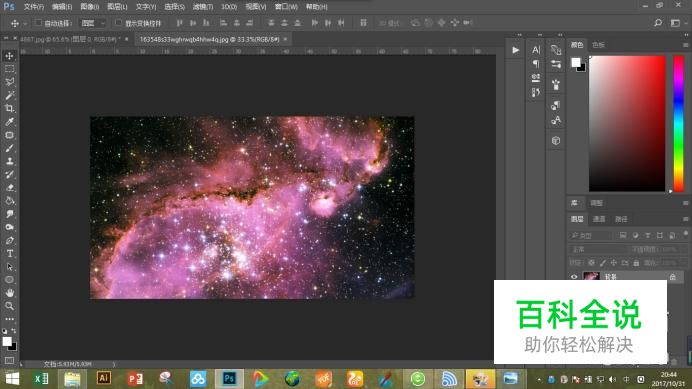The width and height of the screenshot is (692, 389).
Task: Click the foreground color swatch in toolbox
Action: click(x=7, y=341)
